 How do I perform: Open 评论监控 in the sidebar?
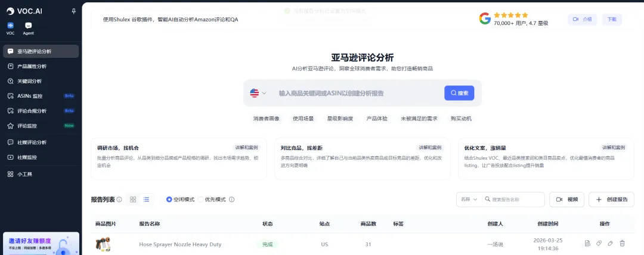pos(41,126)
